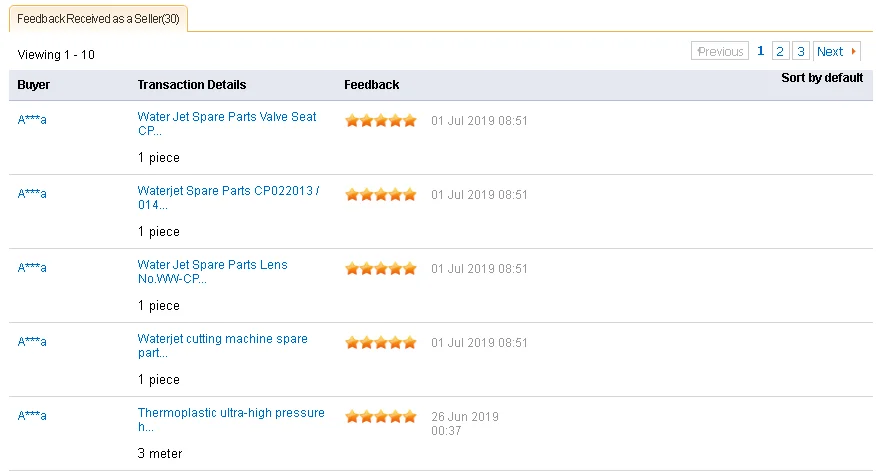This screenshot has height=471, width=876.
Task: Open Thermoplastic ultra-high pressure listing
Action: click(231, 420)
